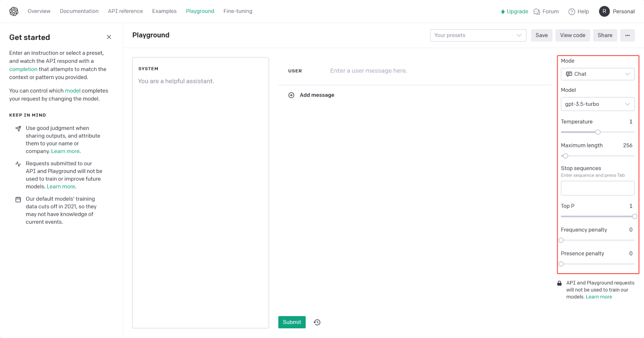Click the Top P value 1

click(x=631, y=206)
